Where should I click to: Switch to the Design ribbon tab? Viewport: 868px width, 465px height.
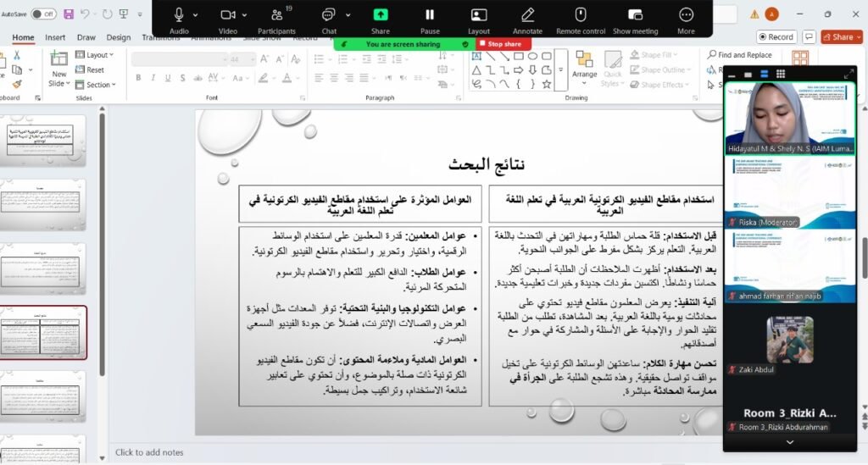[x=119, y=37]
